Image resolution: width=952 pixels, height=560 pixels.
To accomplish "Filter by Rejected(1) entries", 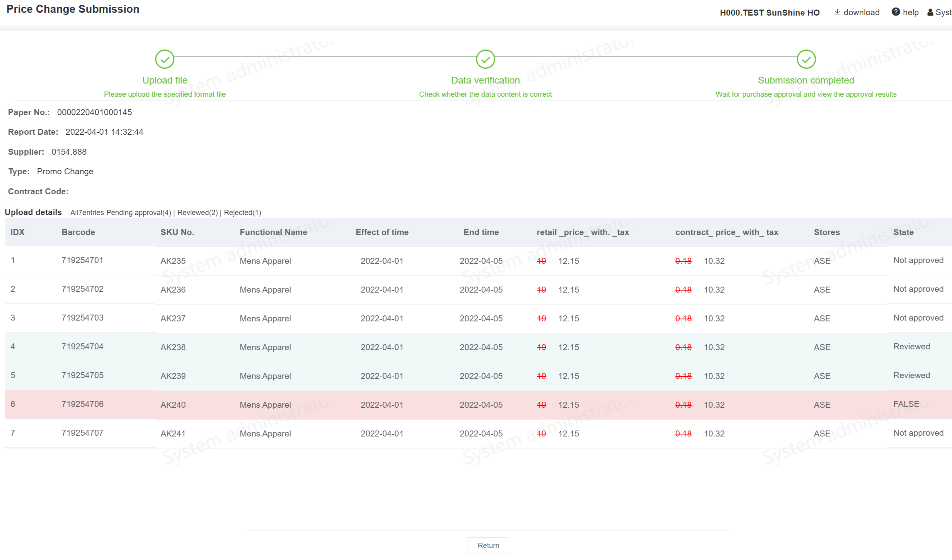I will click(242, 213).
